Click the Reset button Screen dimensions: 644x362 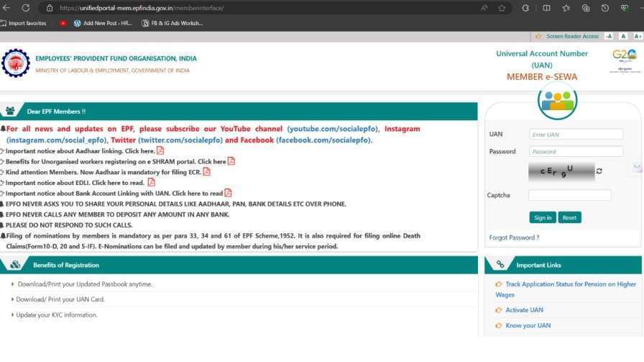click(x=569, y=217)
